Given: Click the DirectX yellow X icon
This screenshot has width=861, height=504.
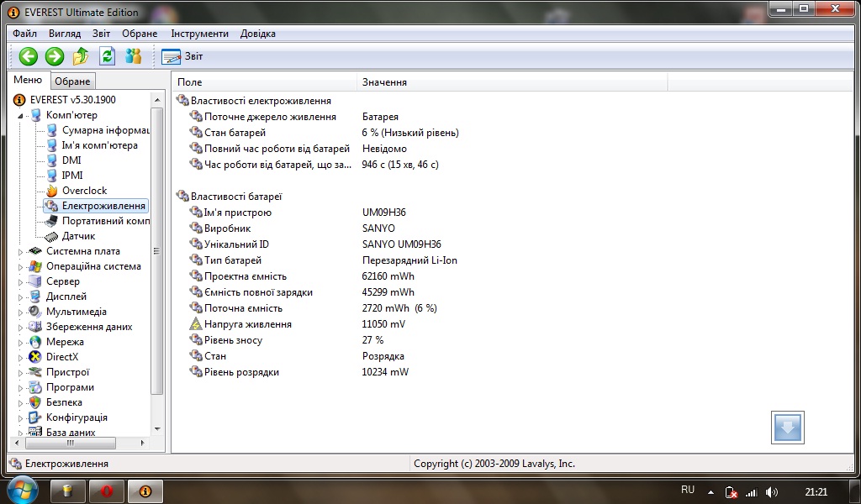Looking at the screenshot, I should 35,357.
